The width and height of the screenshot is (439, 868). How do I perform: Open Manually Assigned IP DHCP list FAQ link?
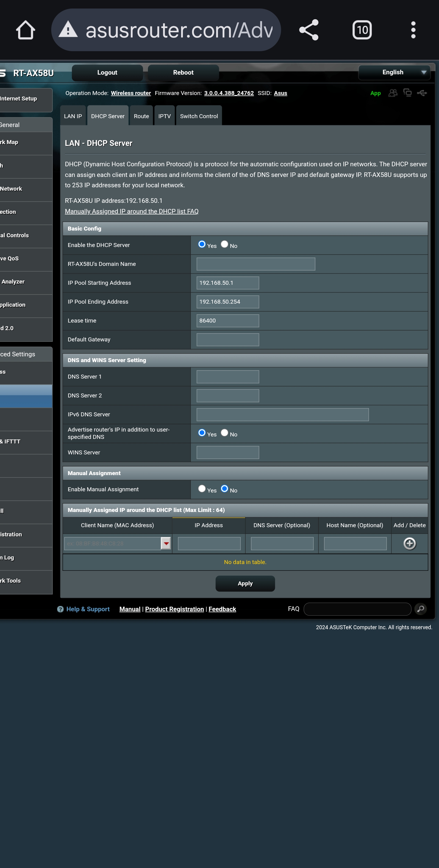(131, 211)
